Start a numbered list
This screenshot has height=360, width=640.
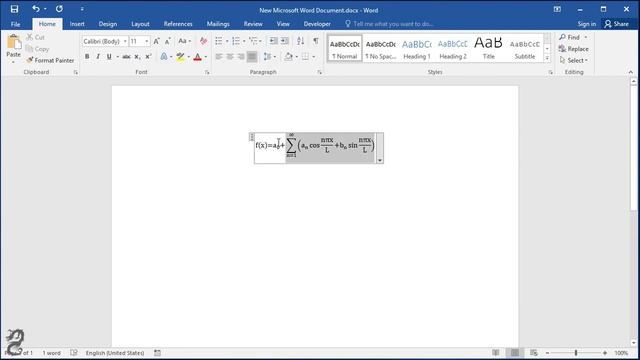pos(236,41)
